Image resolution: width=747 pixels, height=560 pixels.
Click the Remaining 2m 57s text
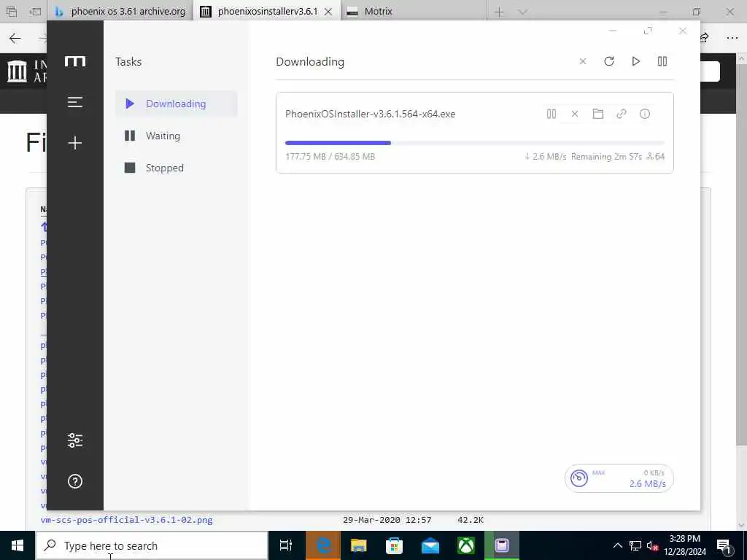(606, 157)
